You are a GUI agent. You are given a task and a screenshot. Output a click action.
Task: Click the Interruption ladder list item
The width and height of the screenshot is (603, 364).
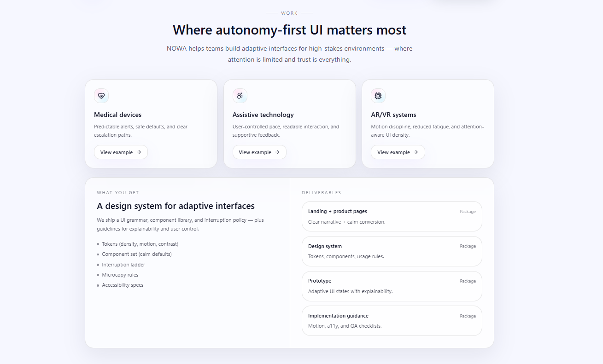pyautogui.click(x=123, y=265)
